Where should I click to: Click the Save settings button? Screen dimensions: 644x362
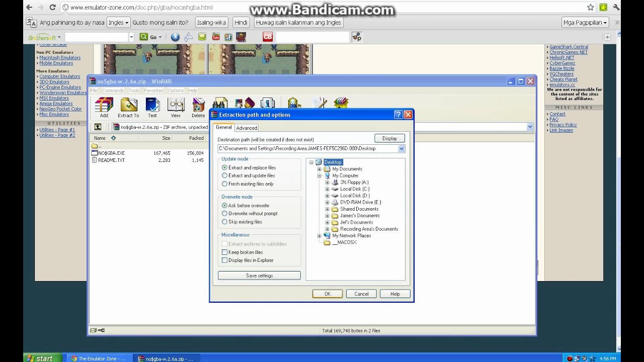[259, 276]
